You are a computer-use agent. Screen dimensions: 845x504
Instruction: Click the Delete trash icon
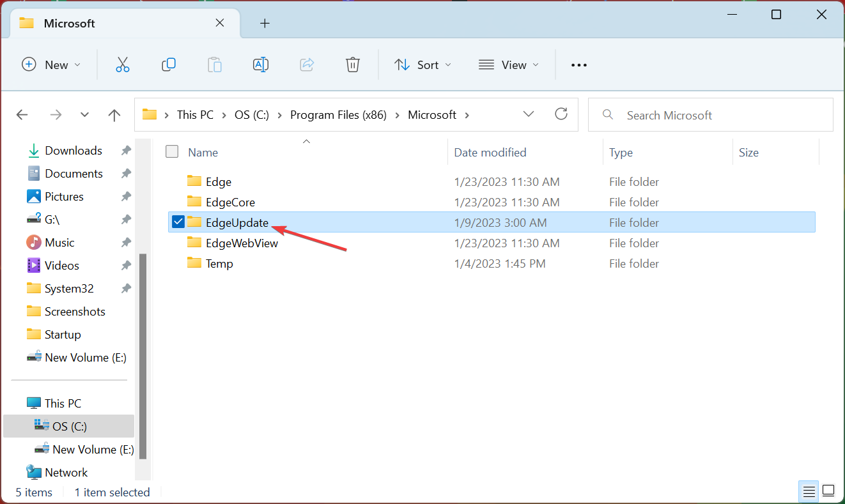353,65
